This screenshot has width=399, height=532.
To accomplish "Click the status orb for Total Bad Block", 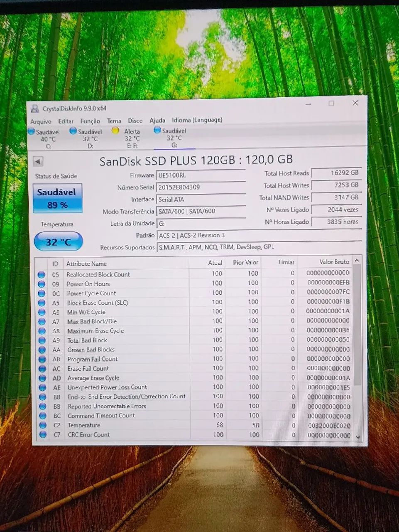I will click(x=42, y=340).
